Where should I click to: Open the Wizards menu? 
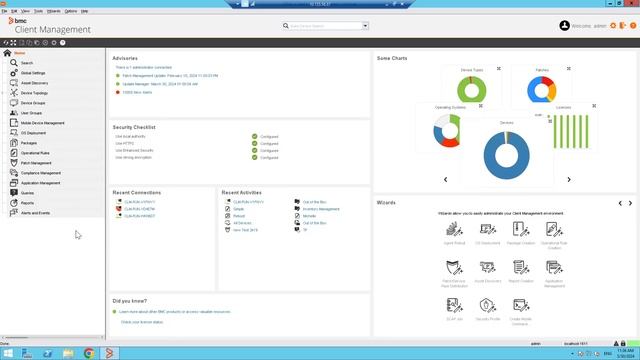coord(53,11)
